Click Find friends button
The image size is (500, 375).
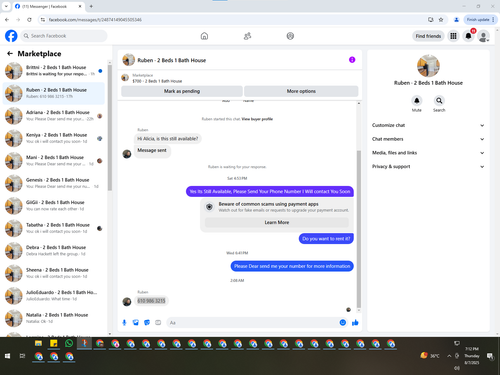pos(428,36)
